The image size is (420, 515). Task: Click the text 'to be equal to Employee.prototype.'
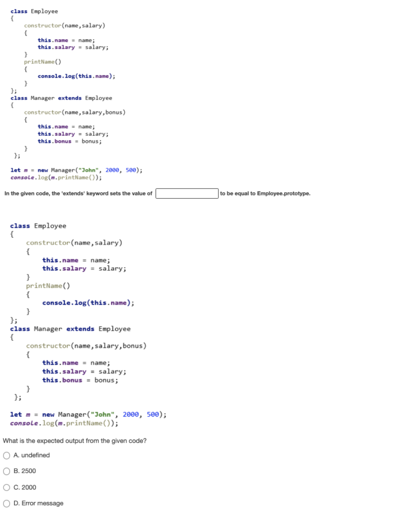pos(265,194)
